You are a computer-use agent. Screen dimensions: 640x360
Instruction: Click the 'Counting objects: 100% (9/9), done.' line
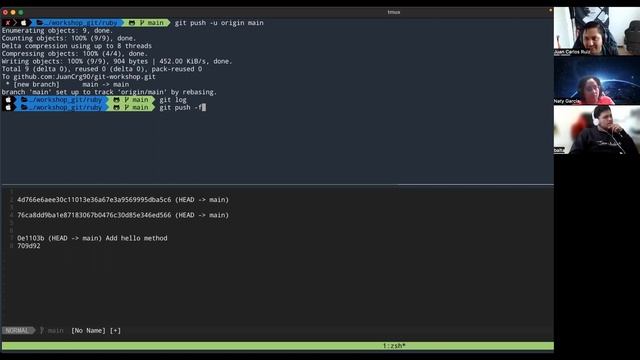point(69,38)
